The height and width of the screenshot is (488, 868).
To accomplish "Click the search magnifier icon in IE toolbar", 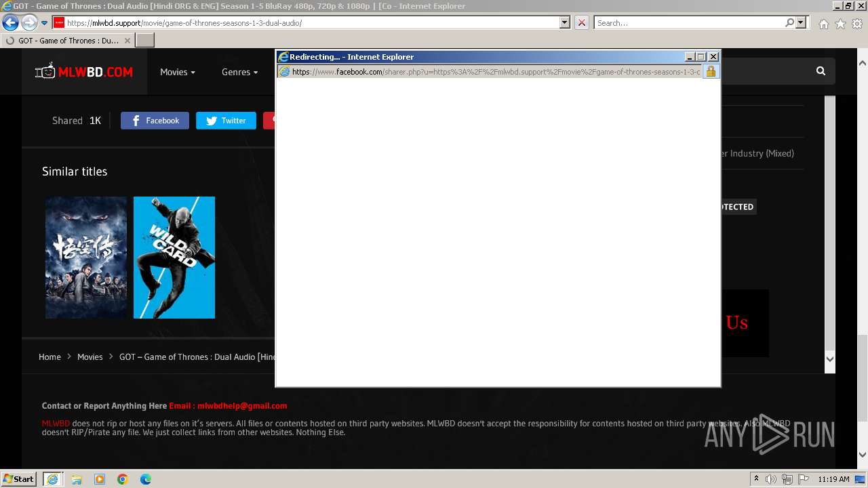I will pos(789,23).
